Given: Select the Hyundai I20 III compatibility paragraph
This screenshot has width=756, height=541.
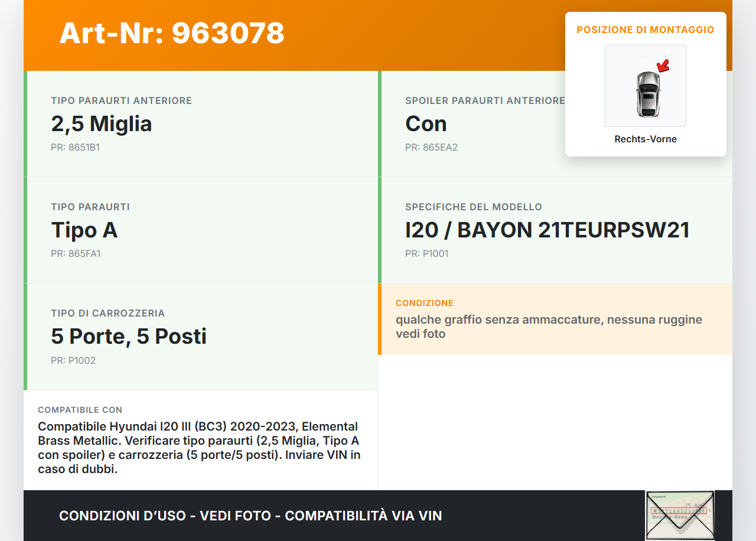Looking at the screenshot, I should point(199,448).
